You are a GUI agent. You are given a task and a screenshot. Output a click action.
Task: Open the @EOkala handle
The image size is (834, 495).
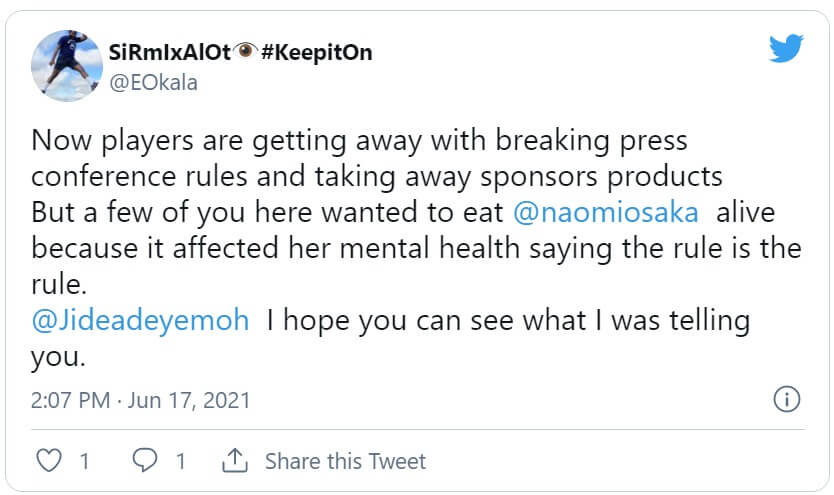154,82
